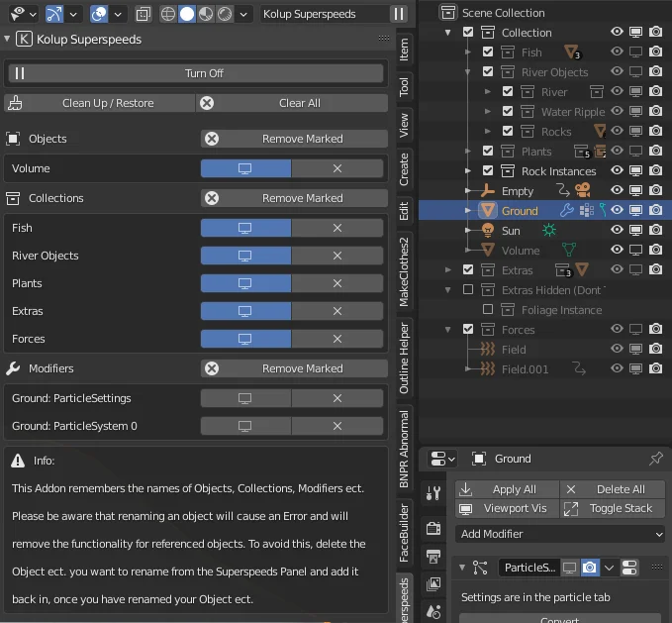The height and width of the screenshot is (623, 672).
Task: Remove Fish from Collections list
Action: click(337, 228)
